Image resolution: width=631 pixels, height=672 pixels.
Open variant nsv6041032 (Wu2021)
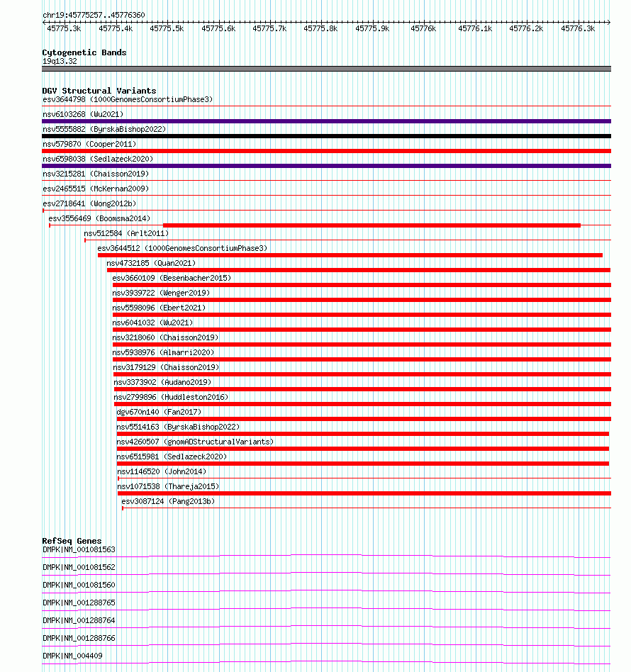pyautogui.click(x=152, y=323)
